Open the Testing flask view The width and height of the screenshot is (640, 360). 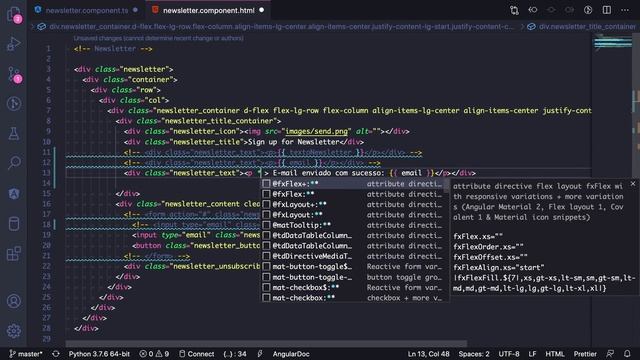pos(13,133)
